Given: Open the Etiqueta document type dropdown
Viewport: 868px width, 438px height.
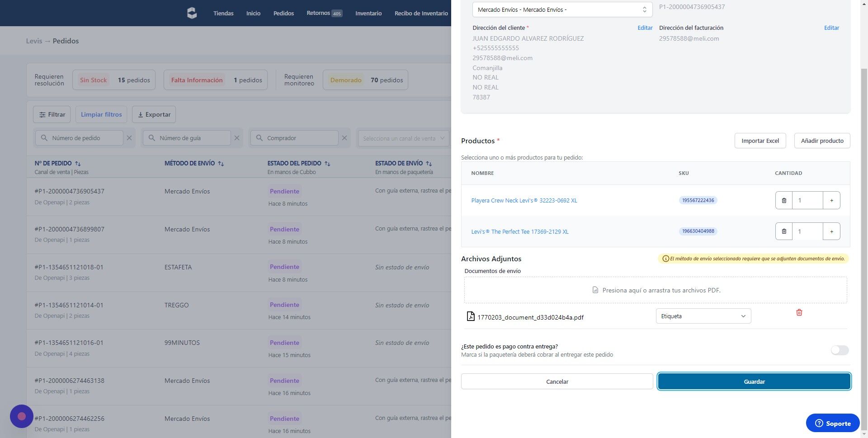Looking at the screenshot, I should click(703, 316).
